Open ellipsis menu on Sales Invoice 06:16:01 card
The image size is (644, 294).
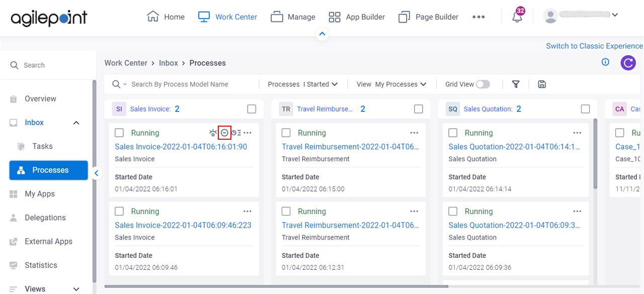coord(248,133)
